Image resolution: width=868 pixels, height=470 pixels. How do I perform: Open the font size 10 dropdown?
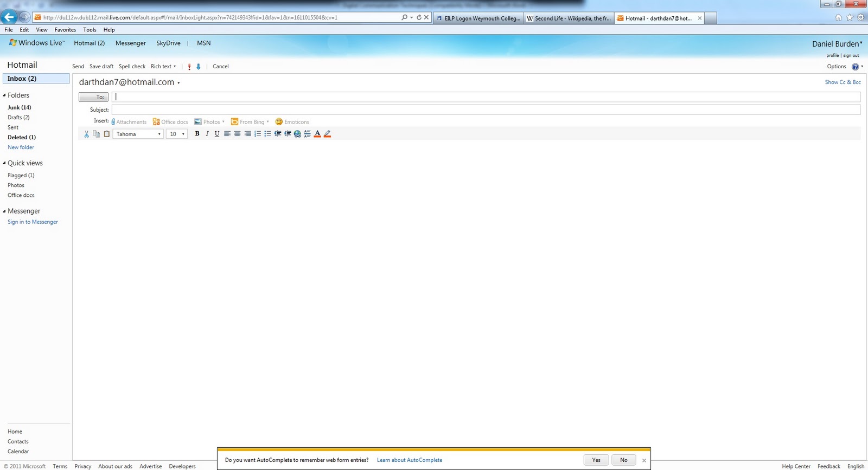tap(176, 134)
